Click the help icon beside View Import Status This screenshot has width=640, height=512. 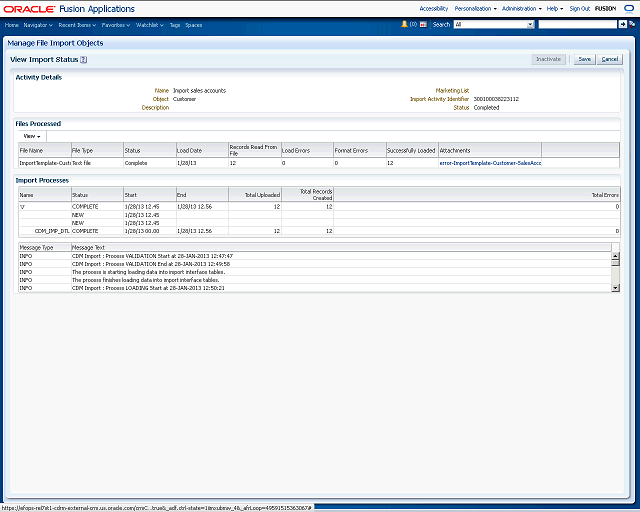84,60
